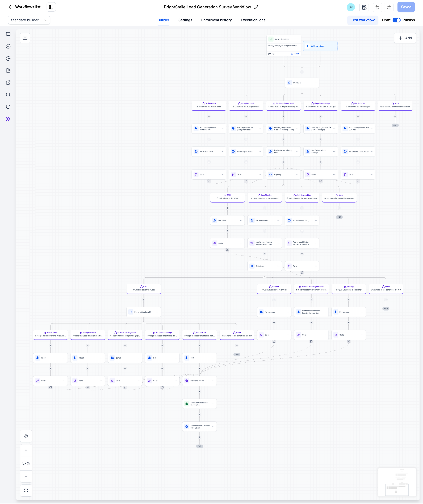Screen dimensions: 423x504
Task: Open Stats on Survey Submitted trigger
Action: coord(295,54)
